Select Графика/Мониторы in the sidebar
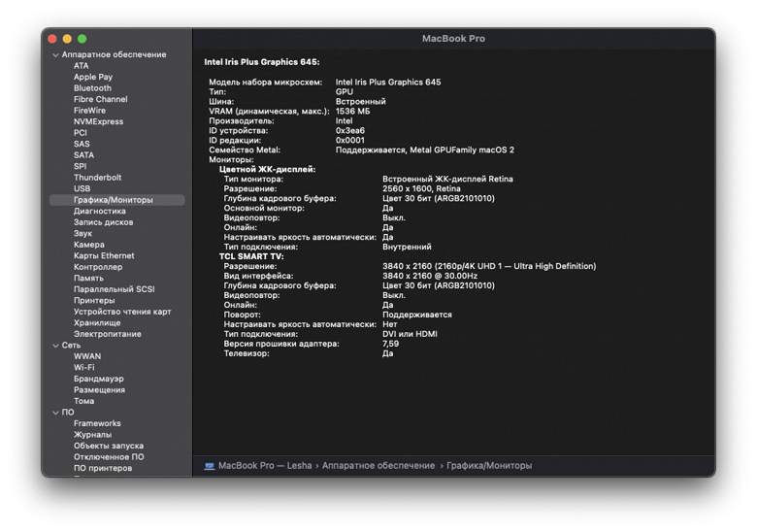The width and height of the screenshot is (757, 532). click(x=116, y=200)
